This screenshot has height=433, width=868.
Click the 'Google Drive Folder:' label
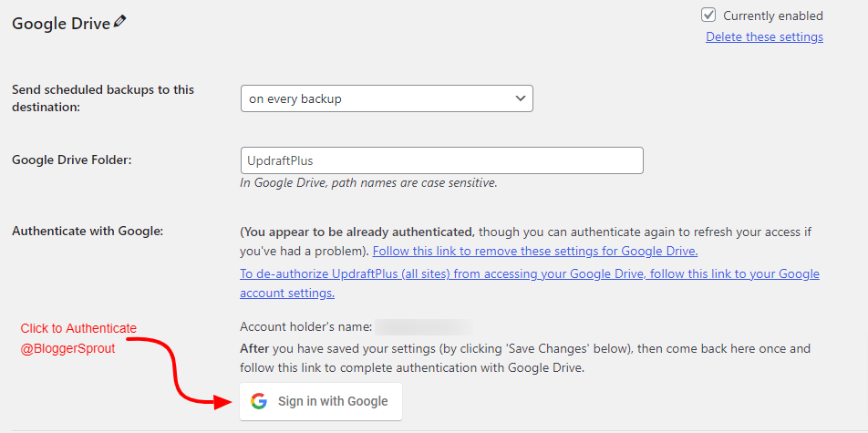(72, 160)
